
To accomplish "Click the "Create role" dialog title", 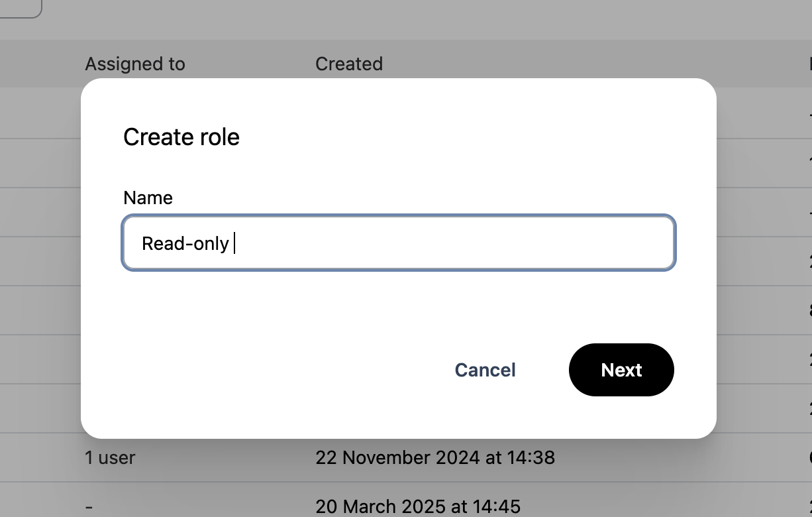I will tap(181, 137).
